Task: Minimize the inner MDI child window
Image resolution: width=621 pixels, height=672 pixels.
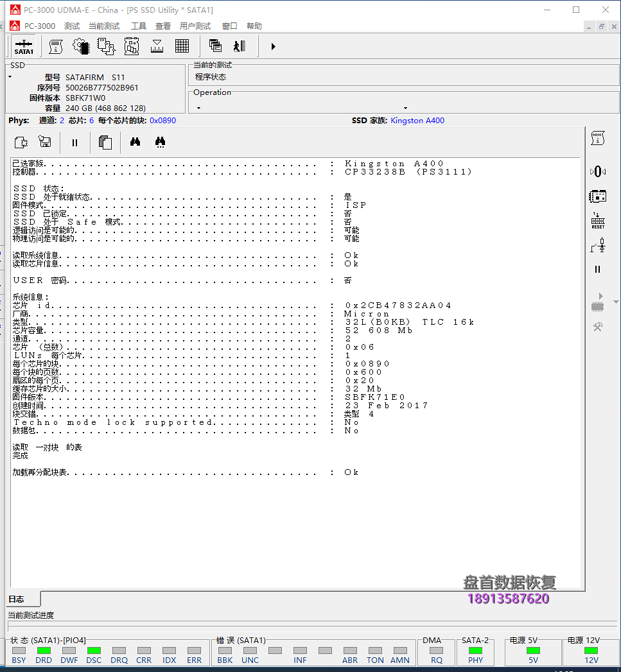Action: pyautogui.click(x=590, y=26)
